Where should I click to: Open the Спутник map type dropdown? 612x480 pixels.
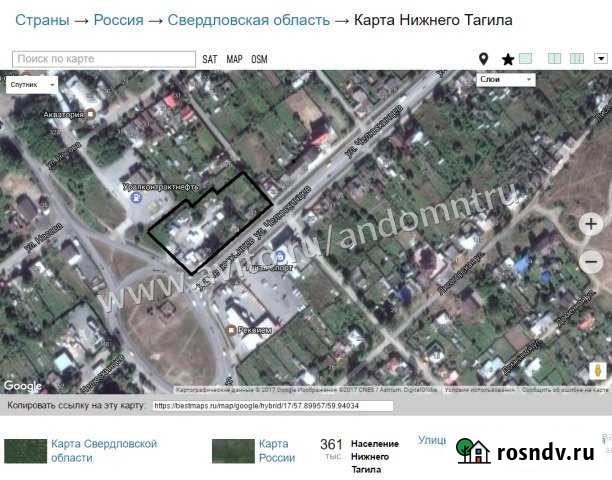click(x=31, y=85)
